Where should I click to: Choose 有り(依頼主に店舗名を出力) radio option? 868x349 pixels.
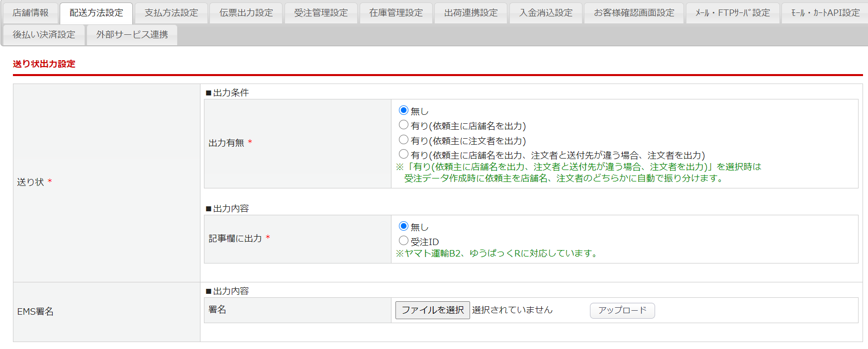pyautogui.click(x=403, y=125)
